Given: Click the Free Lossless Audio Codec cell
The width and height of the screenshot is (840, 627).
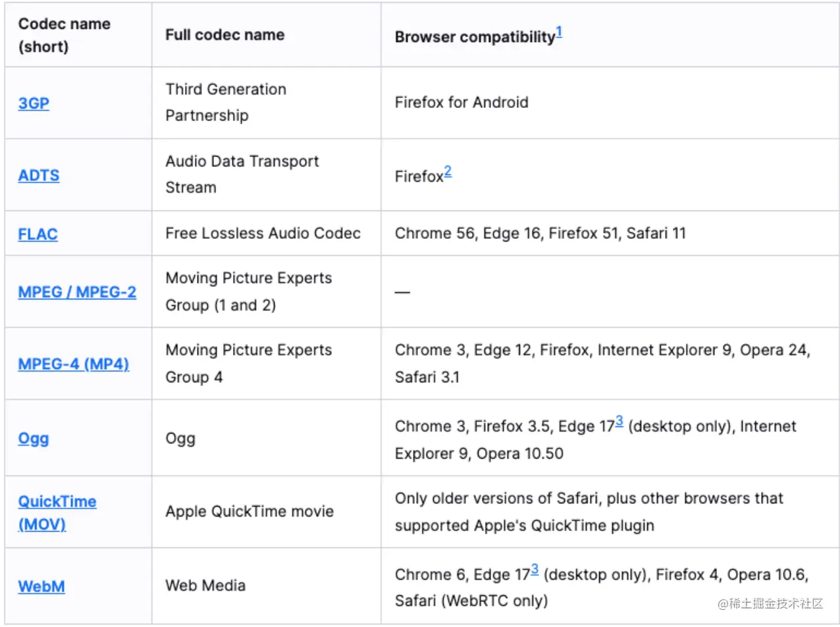Looking at the screenshot, I should coord(263,234).
